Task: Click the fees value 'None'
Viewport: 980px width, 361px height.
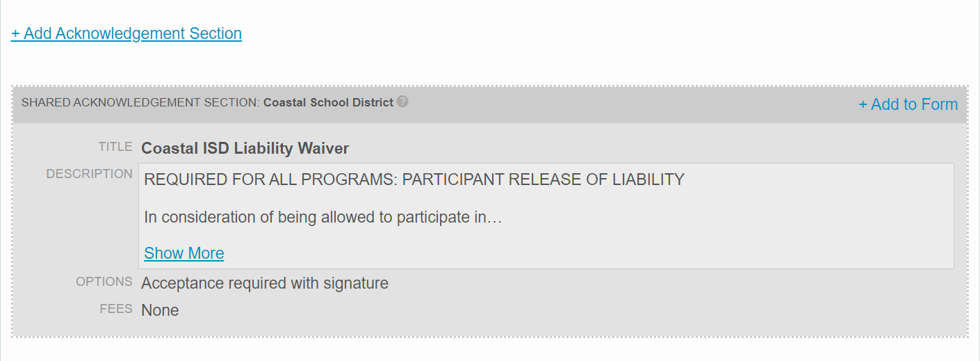Action: point(160,310)
